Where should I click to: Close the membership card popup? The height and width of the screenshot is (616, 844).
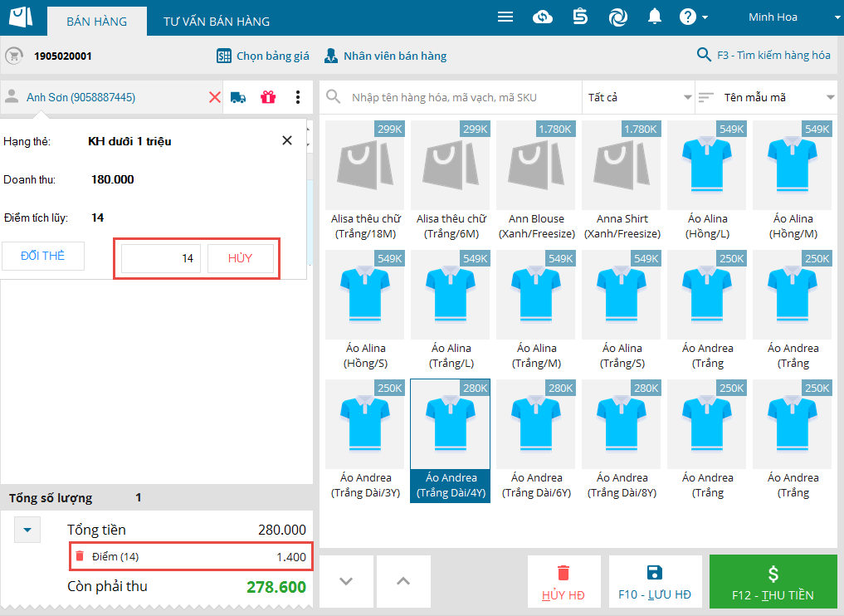click(287, 140)
